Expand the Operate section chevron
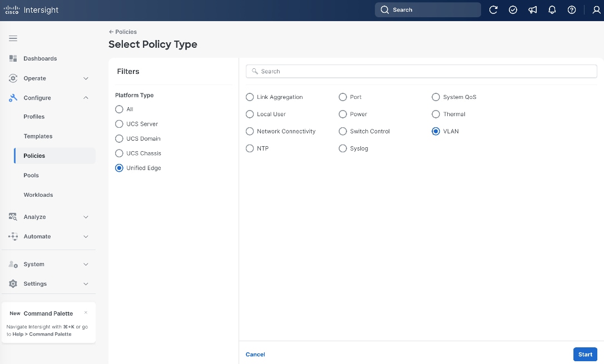This screenshot has width=604, height=364. click(x=86, y=78)
